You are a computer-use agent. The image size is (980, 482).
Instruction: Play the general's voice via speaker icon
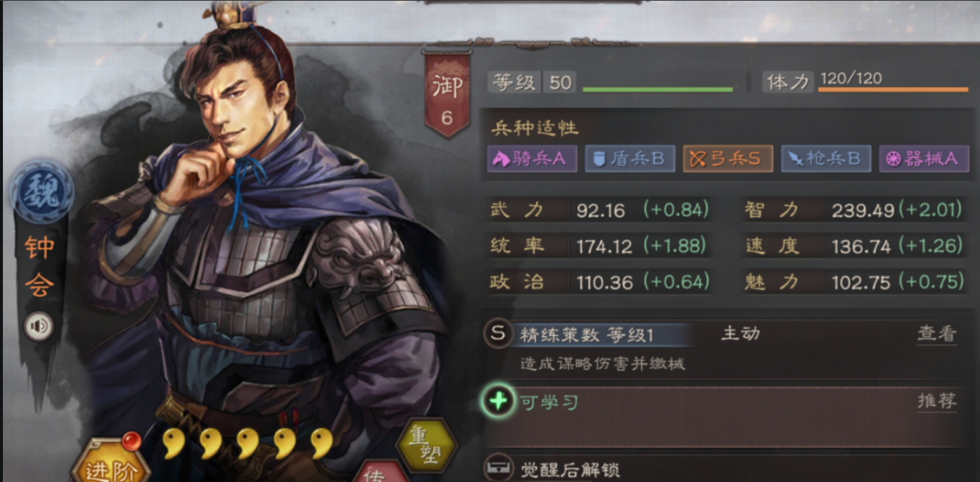pos(39,328)
